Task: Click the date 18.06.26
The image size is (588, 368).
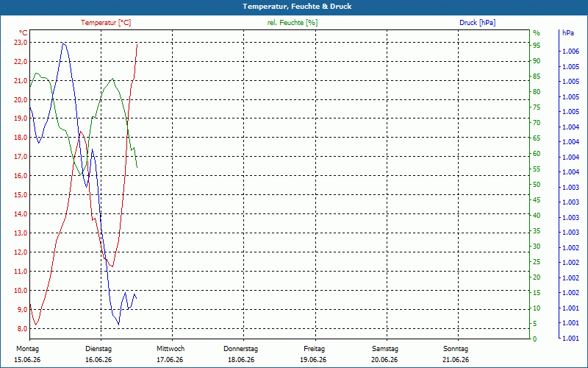Action: pyautogui.click(x=241, y=360)
